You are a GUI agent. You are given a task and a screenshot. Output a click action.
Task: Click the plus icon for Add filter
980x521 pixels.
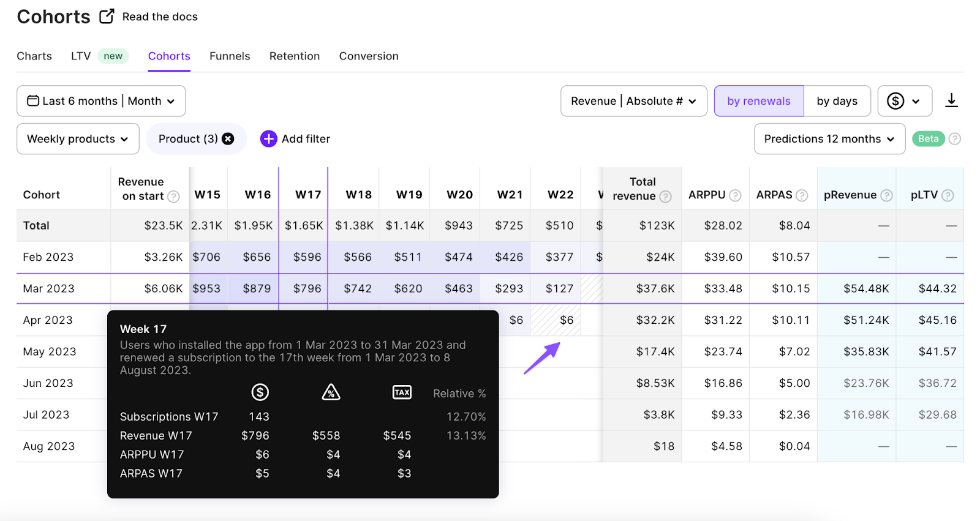pyautogui.click(x=268, y=139)
